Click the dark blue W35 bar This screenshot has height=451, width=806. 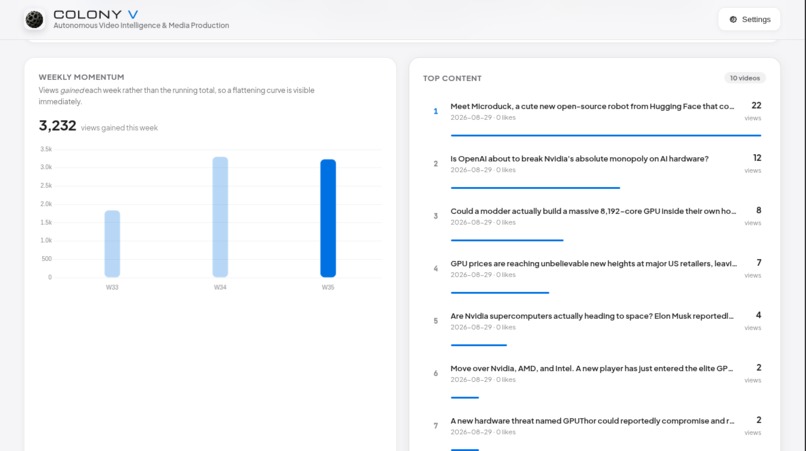328,218
